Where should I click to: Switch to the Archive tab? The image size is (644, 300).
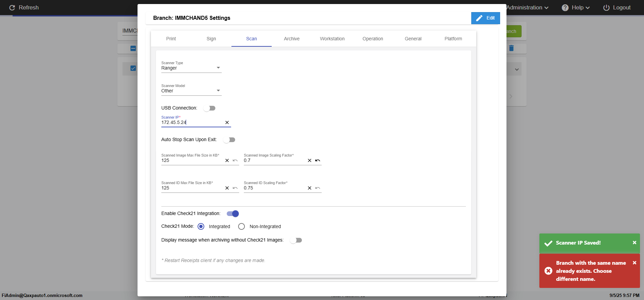pyautogui.click(x=291, y=39)
